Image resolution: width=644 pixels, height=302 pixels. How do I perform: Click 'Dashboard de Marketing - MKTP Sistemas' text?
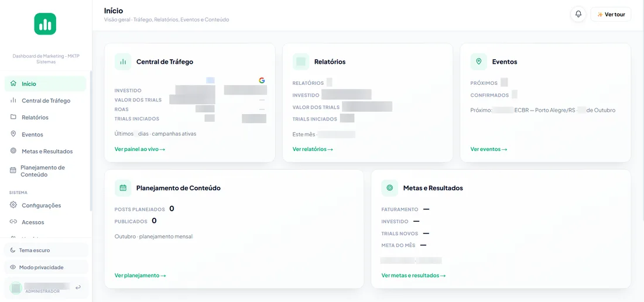click(x=46, y=59)
